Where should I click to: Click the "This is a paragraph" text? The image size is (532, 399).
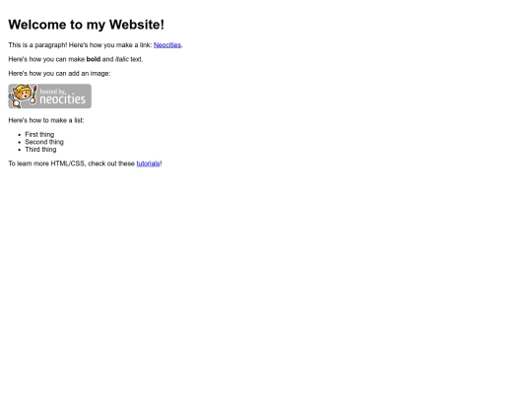[x=37, y=45]
